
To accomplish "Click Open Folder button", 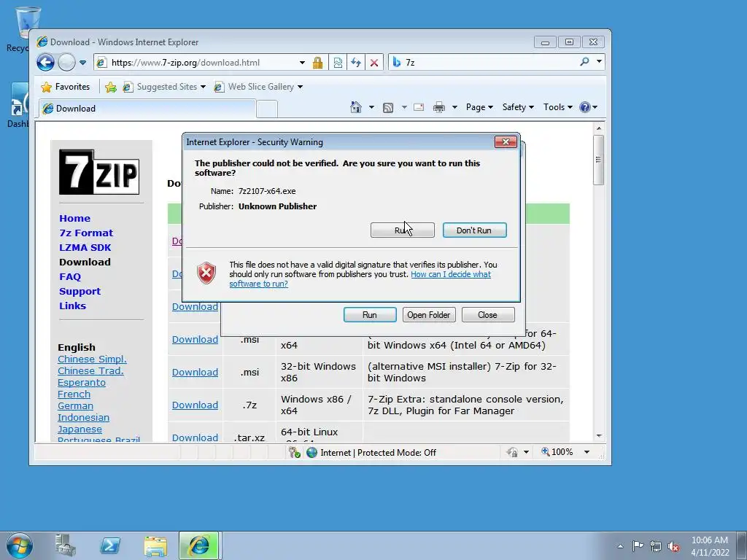I will click(x=429, y=315).
